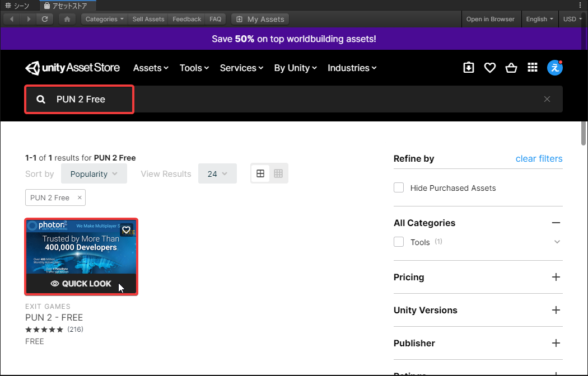
Task: Check the Tools category checkbox
Action: pyautogui.click(x=399, y=242)
